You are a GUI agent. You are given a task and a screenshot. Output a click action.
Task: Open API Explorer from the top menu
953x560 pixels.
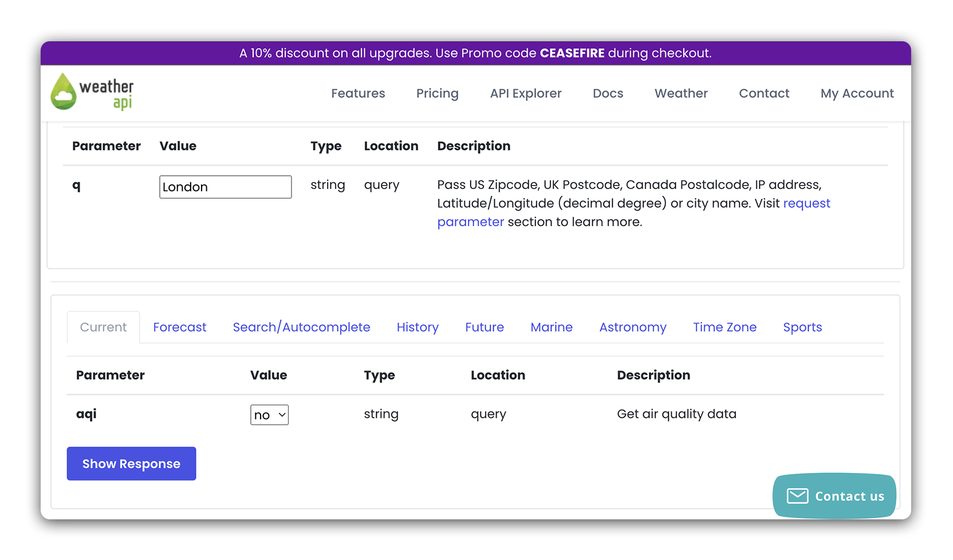[x=525, y=93]
